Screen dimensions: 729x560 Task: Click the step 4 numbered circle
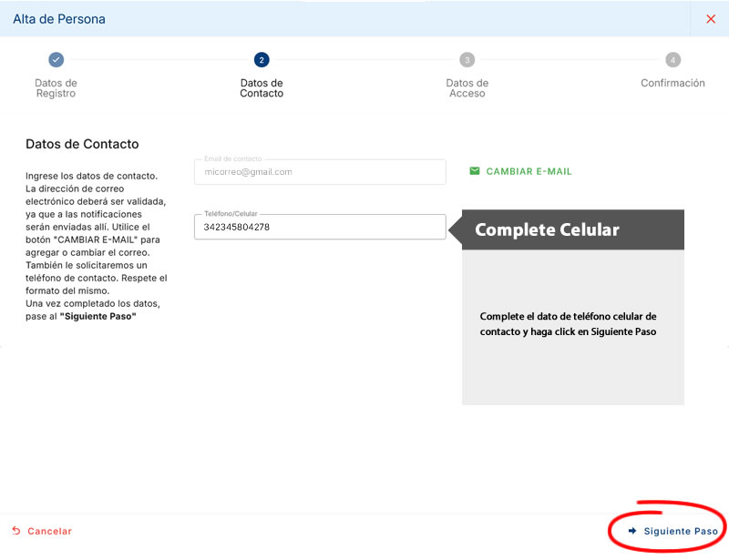coord(673,60)
